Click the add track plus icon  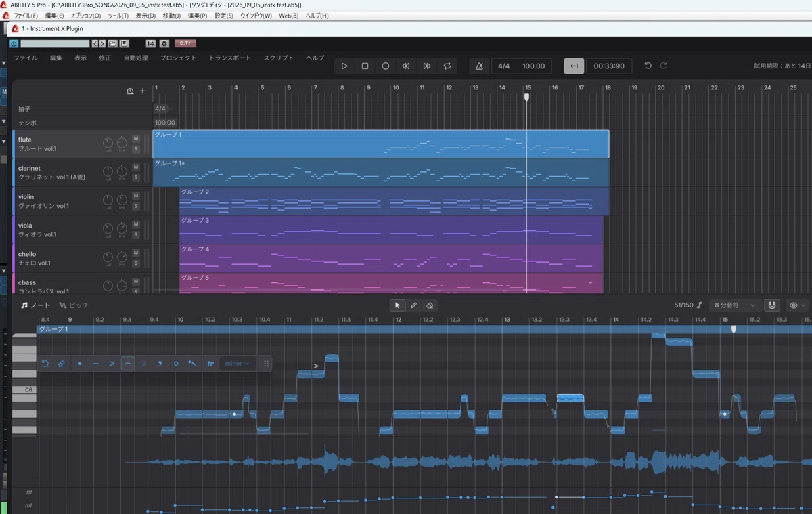143,91
